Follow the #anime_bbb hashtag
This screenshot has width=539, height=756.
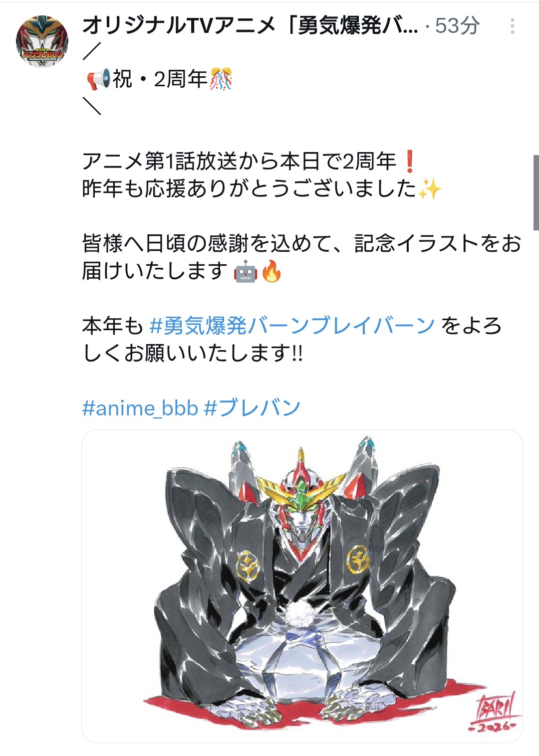[x=140, y=408]
